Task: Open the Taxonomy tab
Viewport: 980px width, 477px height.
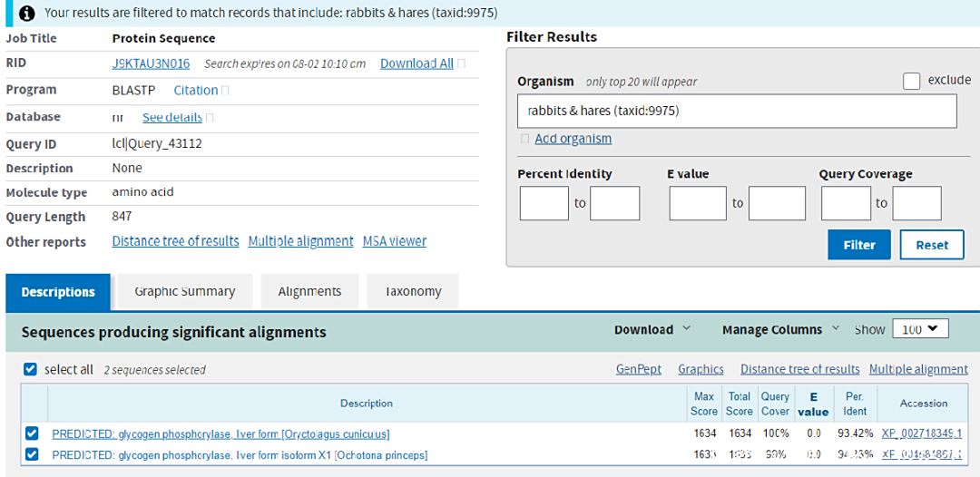Action: [x=413, y=292]
